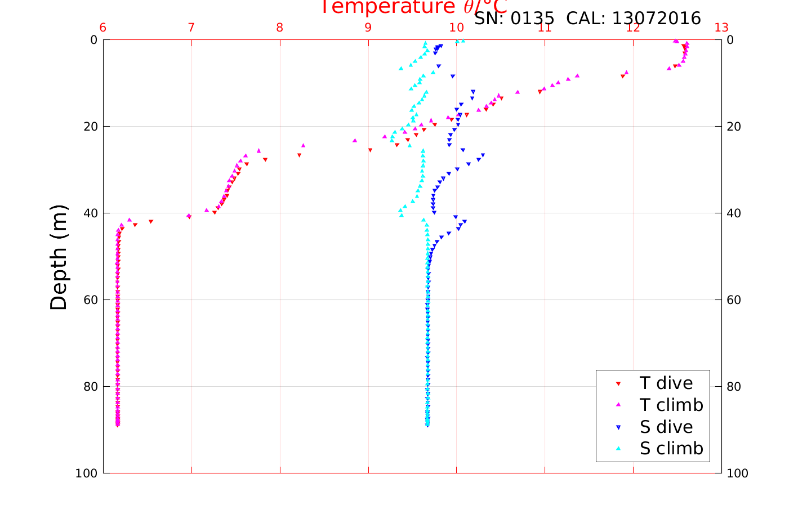Click temperature tick label 13
This screenshot has width=798, height=532.
point(721,28)
